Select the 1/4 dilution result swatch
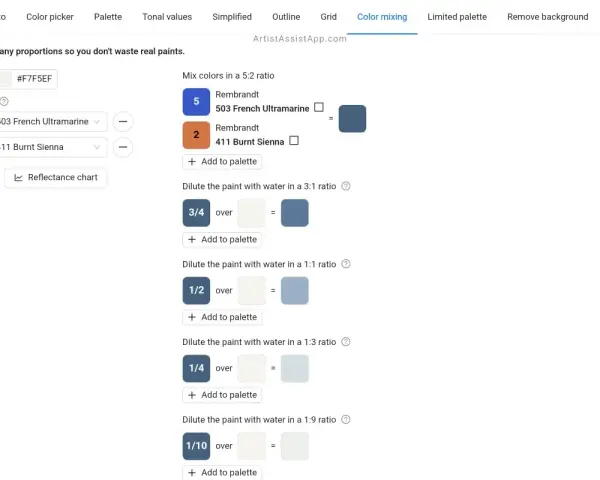 pos(295,369)
